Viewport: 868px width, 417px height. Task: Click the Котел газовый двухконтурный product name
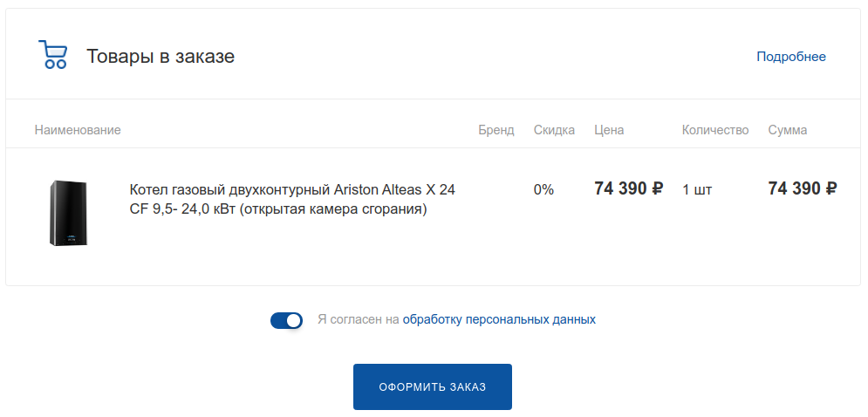coord(292,200)
